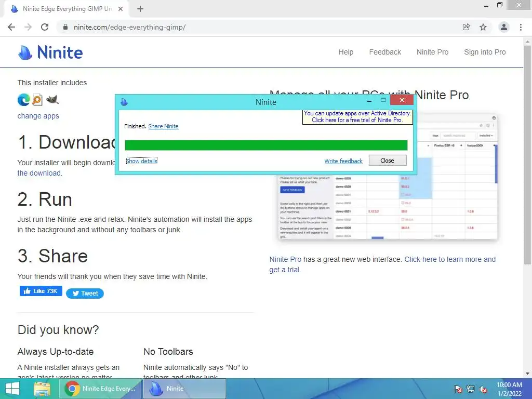Click the Tweet button

(x=85, y=294)
